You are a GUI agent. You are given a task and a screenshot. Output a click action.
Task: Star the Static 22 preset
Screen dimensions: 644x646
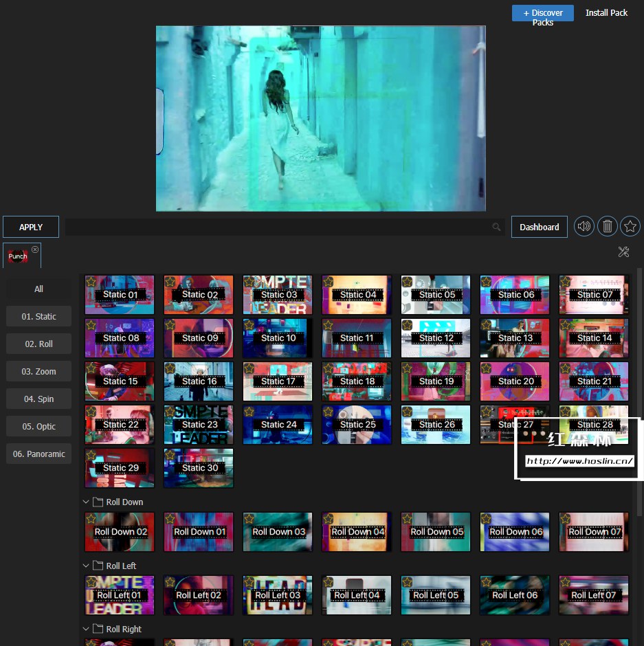tap(91, 412)
